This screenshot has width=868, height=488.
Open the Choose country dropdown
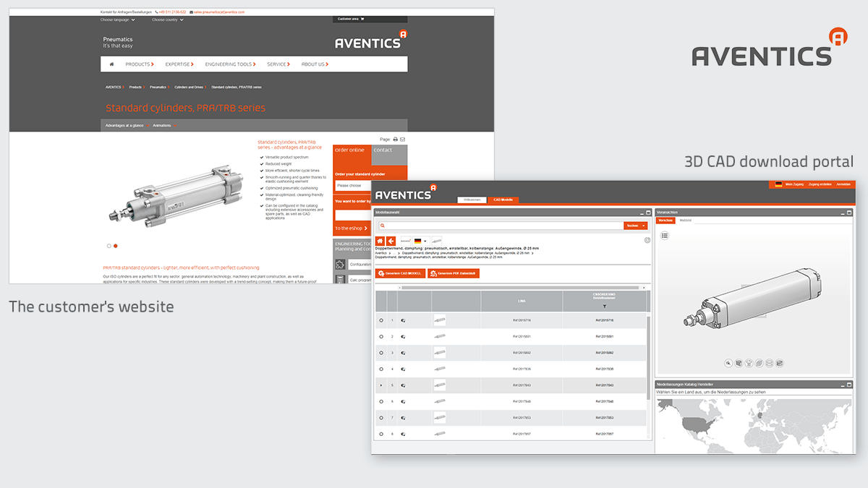click(x=168, y=20)
